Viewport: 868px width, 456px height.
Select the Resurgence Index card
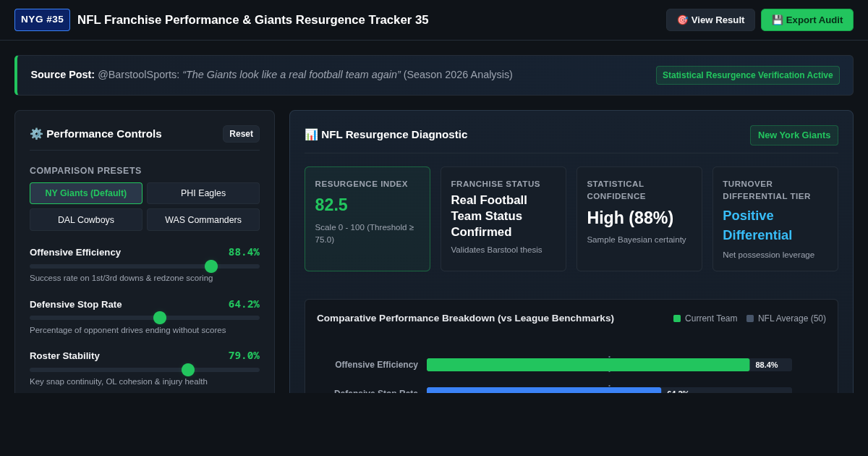367,219
